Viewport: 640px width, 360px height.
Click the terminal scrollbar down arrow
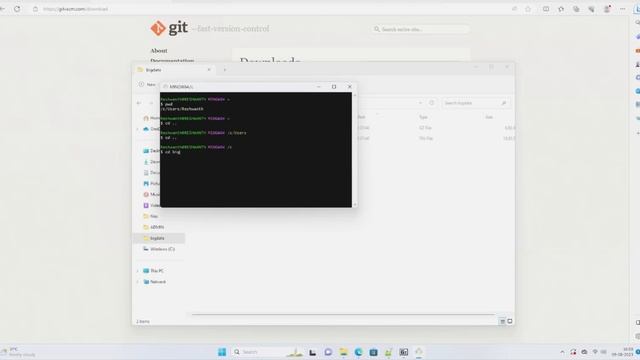point(355,204)
